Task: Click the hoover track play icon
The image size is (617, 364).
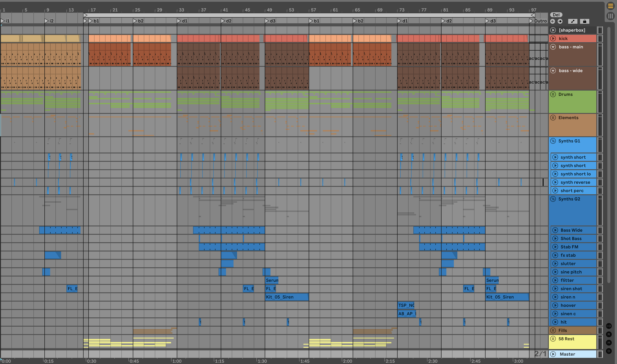Action: pyautogui.click(x=555, y=305)
